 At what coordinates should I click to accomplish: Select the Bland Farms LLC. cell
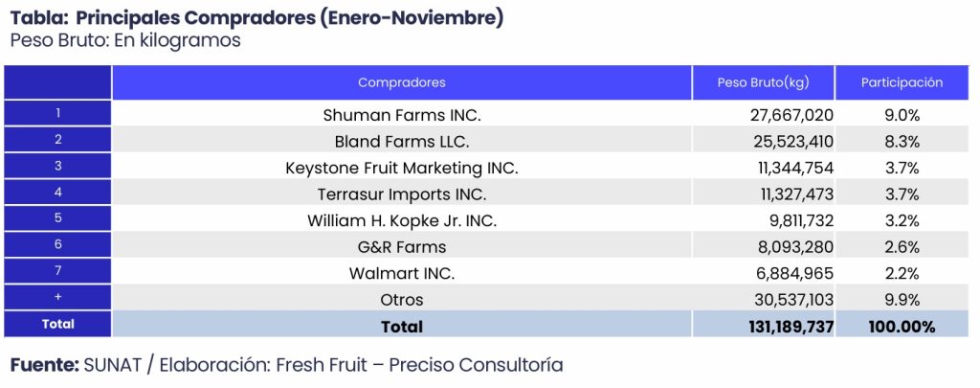point(402,142)
